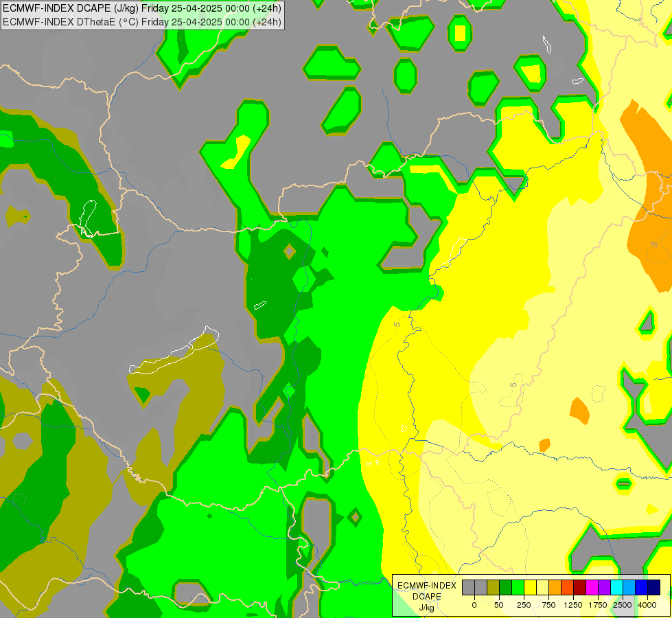Select the bright green legend swatch
This screenshot has height=618, width=672.
518,587
